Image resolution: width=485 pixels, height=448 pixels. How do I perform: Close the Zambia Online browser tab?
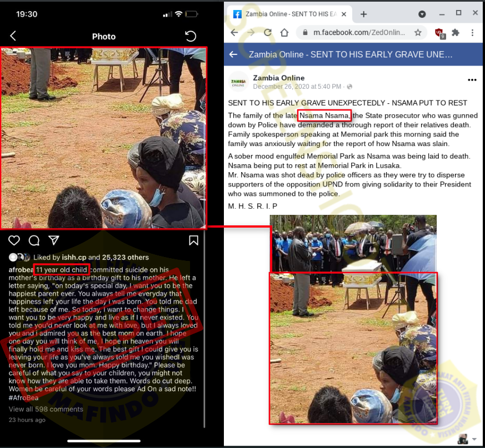pyautogui.click(x=344, y=14)
